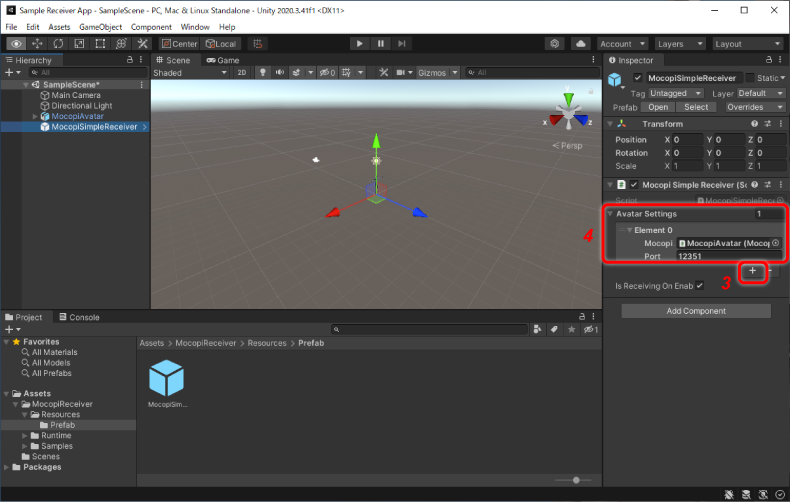This screenshot has height=502, width=790.
Task: Select the Rect transform tool
Action: [x=100, y=44]
